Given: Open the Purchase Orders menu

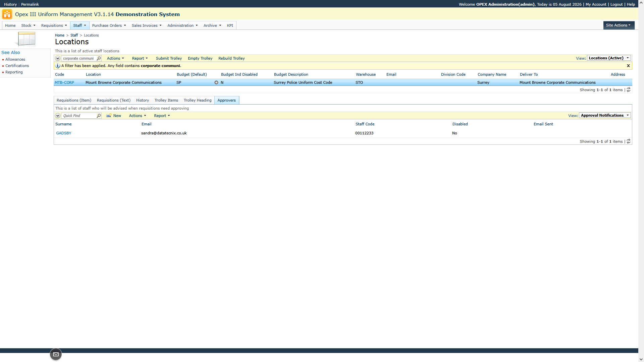Looking at the screenshot, I should coord(109,25).
